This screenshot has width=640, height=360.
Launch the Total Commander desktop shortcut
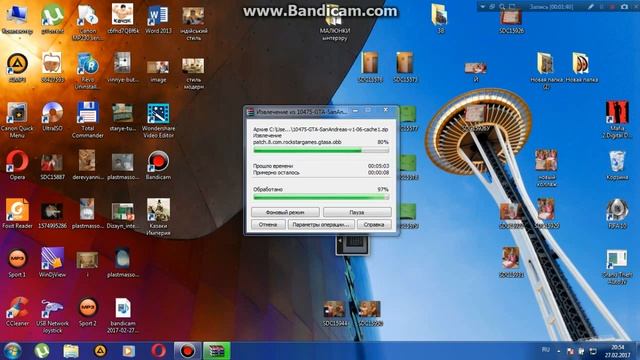click(87, 120)
